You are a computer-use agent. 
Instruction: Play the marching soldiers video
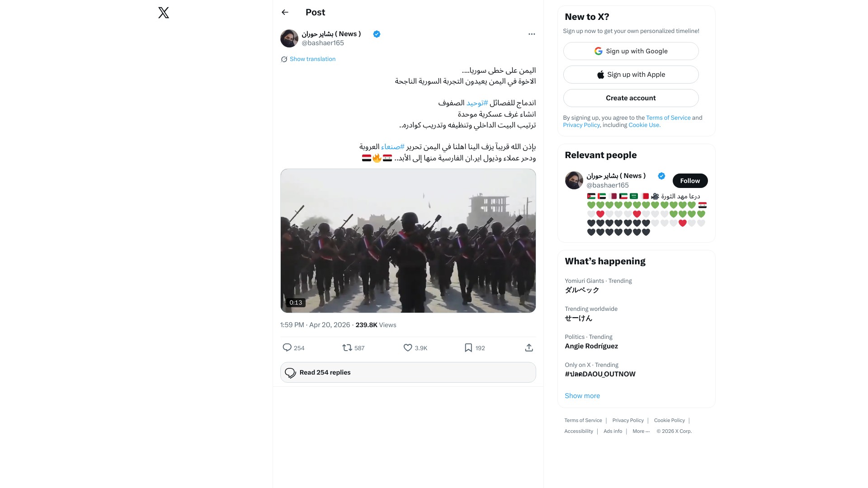pyautogui.click(x=408, y=240)
